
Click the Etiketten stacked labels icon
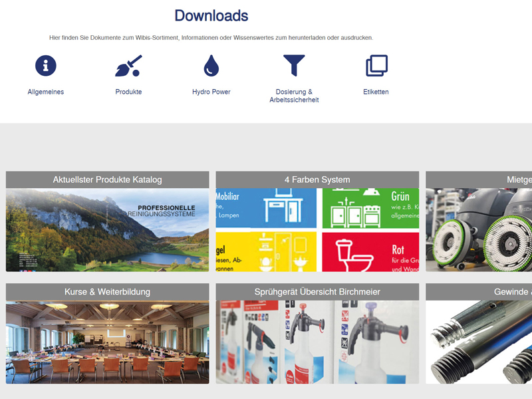pyautogui.click(x=374, y=66)
